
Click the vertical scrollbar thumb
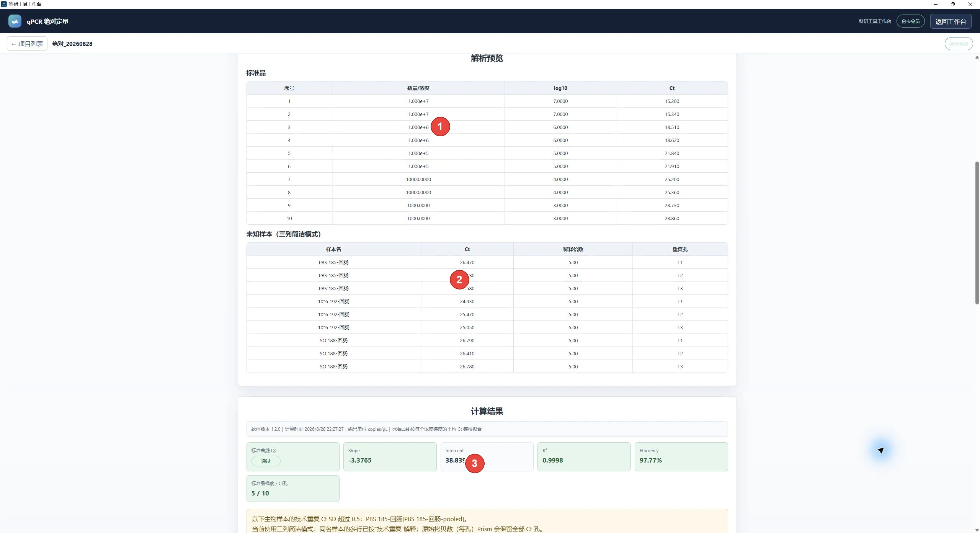tap(977, 233)
